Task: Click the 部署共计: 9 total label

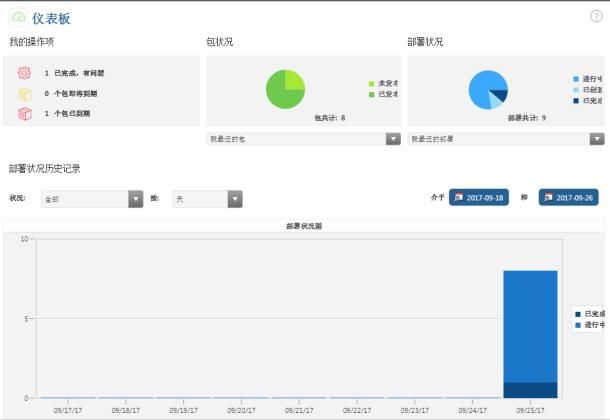Action: (527, 118)
